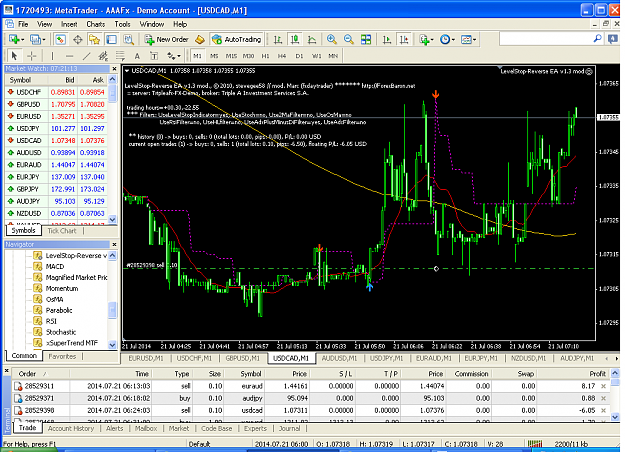
Task: Open the Tick Chart tab
Action: (x=62, y=230)
